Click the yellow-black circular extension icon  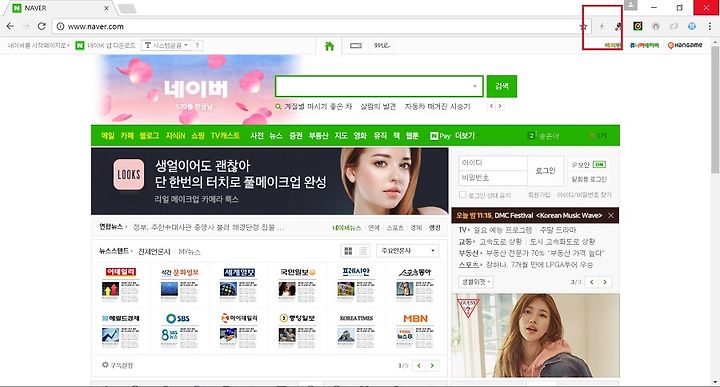(637, 26)
